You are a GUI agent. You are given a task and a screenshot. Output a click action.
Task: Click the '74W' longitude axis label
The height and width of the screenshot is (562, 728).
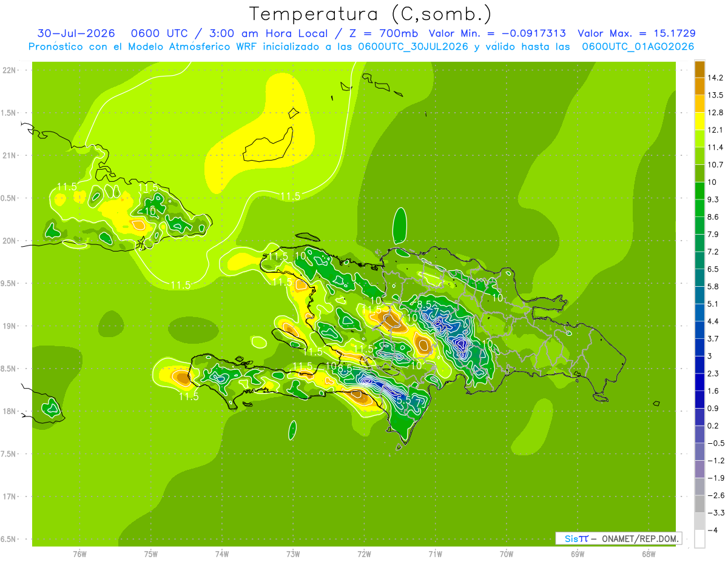[222, 554]
